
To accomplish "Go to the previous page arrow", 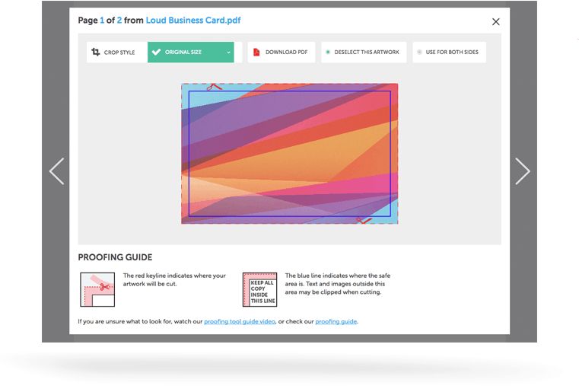I will [x=57, y=171].
